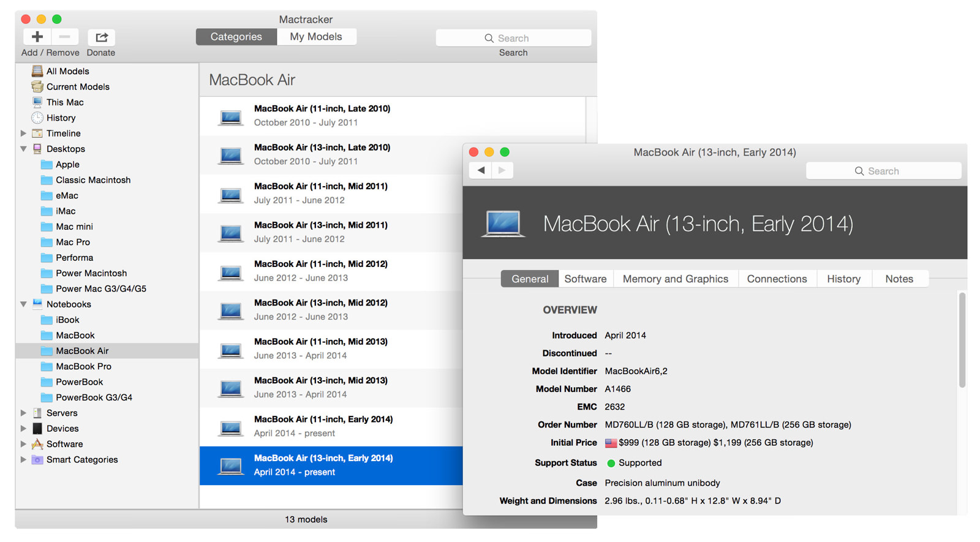
Task: Select MacBook Air (13-inch, Late 2010) row
Action: coord(331,154)
